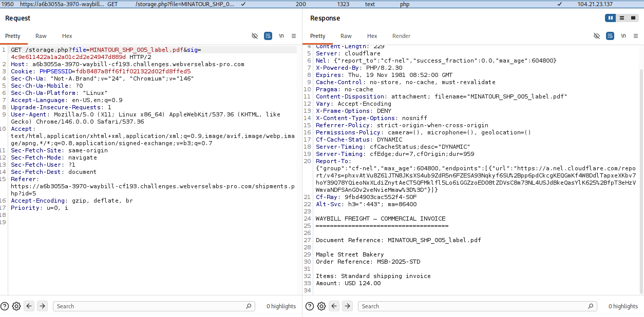Screen dimensions: 644x317
Task: Click IP cell 104.21.23.137 in history row
Action: (595, 4)
